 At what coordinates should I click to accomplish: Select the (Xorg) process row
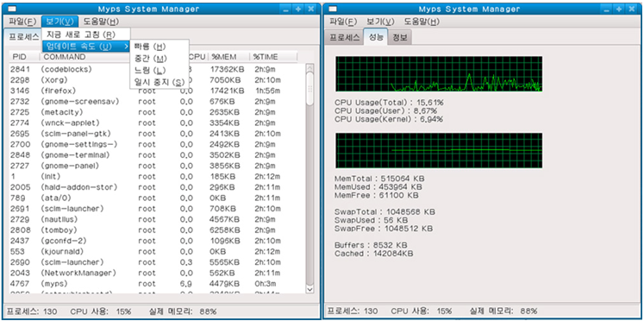coord(157,79)
